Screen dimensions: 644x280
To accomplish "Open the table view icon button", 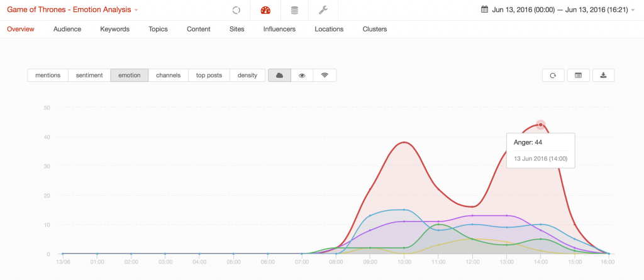I will pyautogui.click(x=578, y=75).
